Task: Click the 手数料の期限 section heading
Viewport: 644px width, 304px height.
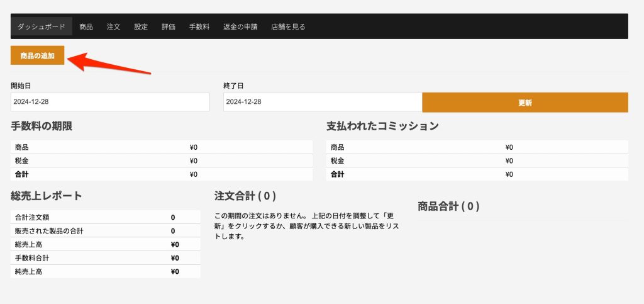Action: pyautogui.click(x=42, y=126)
